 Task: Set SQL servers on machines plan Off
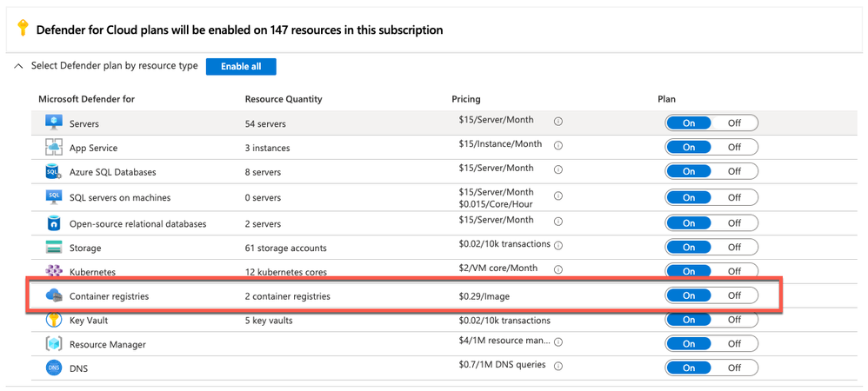pyautogui.click(x=735, y=197)
